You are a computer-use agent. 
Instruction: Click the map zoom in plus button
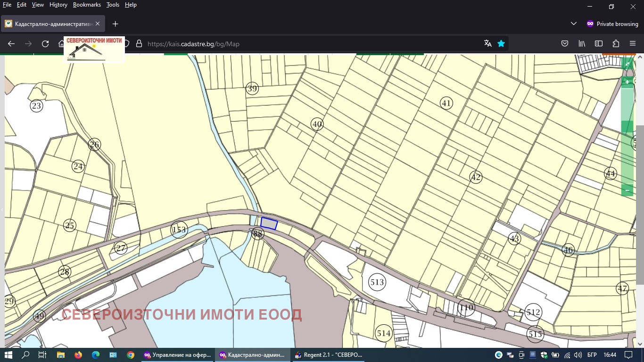tap(627, 82)
